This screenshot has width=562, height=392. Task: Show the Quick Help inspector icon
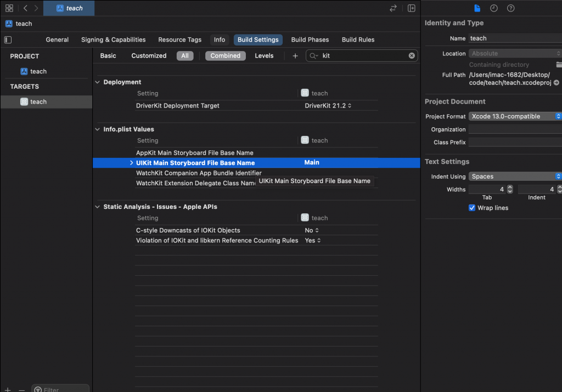[511, 8]
